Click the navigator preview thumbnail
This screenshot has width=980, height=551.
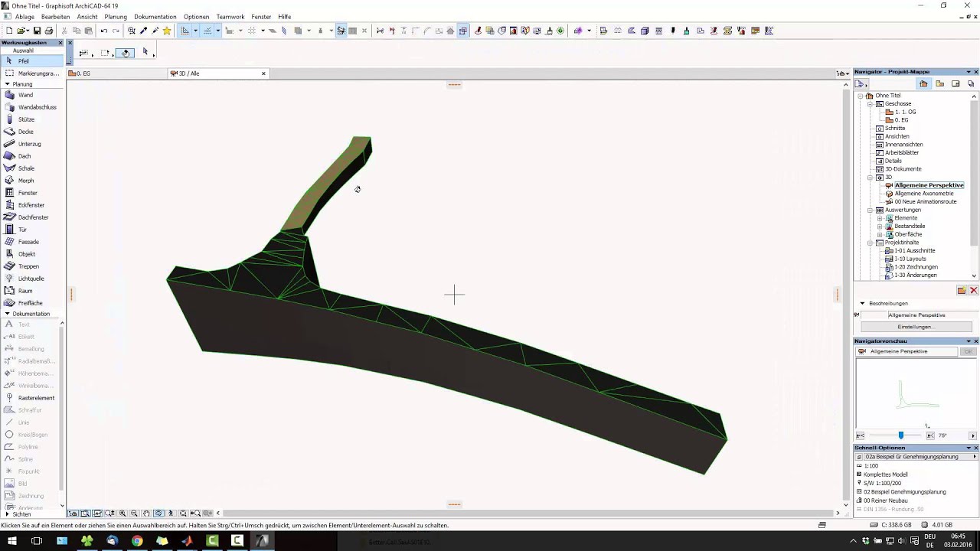[x=916, y=393]
